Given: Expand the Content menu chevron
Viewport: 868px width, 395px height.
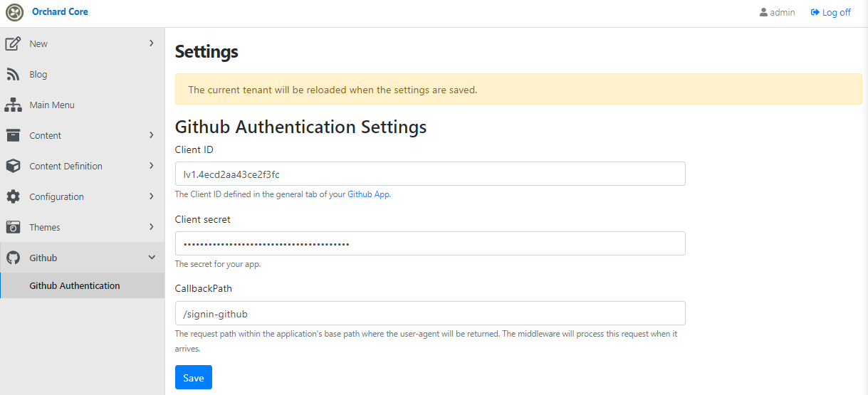Looking at the screenshot, I should coord(152,135).
